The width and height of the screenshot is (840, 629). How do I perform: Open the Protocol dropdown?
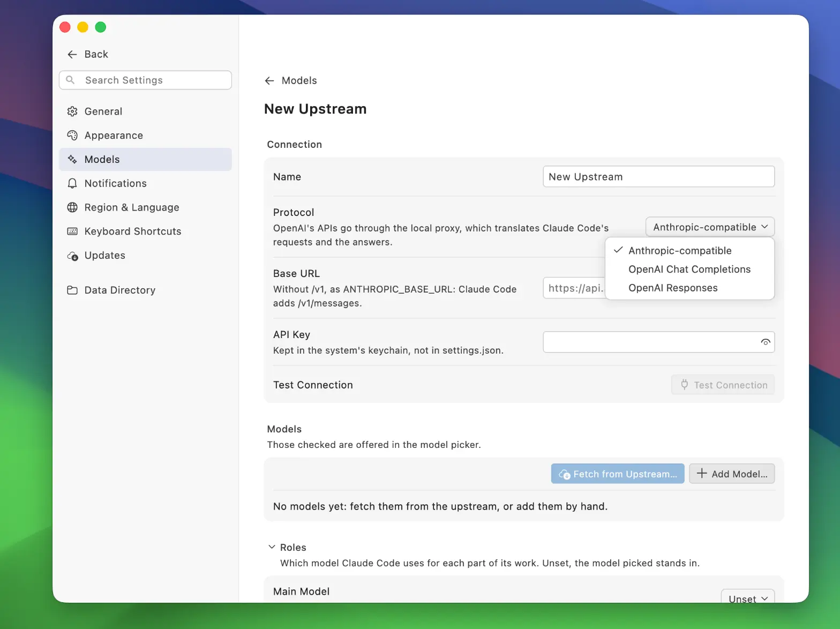(710, 227)
